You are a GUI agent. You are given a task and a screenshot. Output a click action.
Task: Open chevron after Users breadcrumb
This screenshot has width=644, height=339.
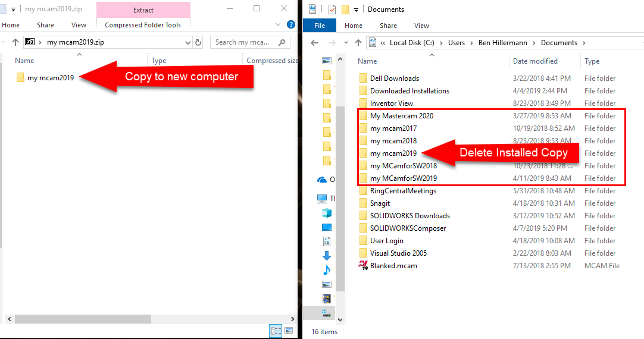(471, 43)
